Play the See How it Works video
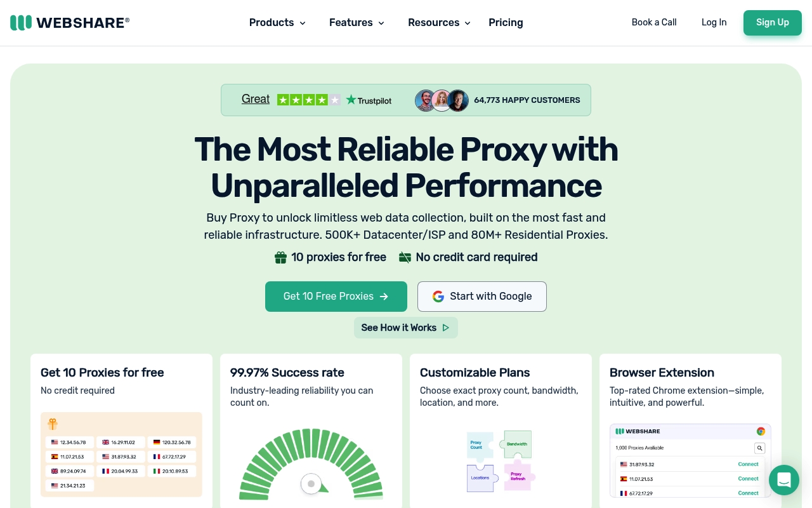Image resolution: width=812 pixels, height=508 pixels. 406,328
